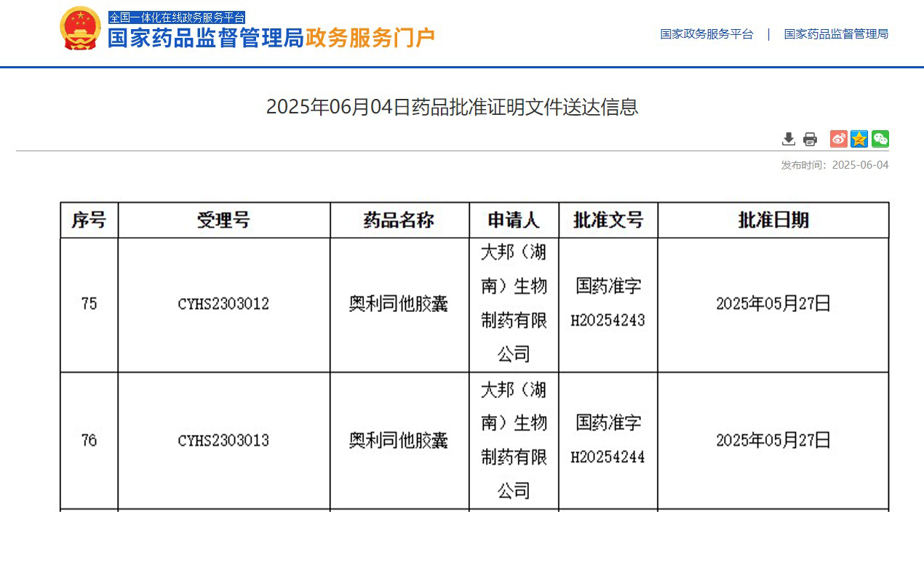Select acceptance number CYHS2303013
Viewport: 924px width, 573px height.
coord(223,441)
